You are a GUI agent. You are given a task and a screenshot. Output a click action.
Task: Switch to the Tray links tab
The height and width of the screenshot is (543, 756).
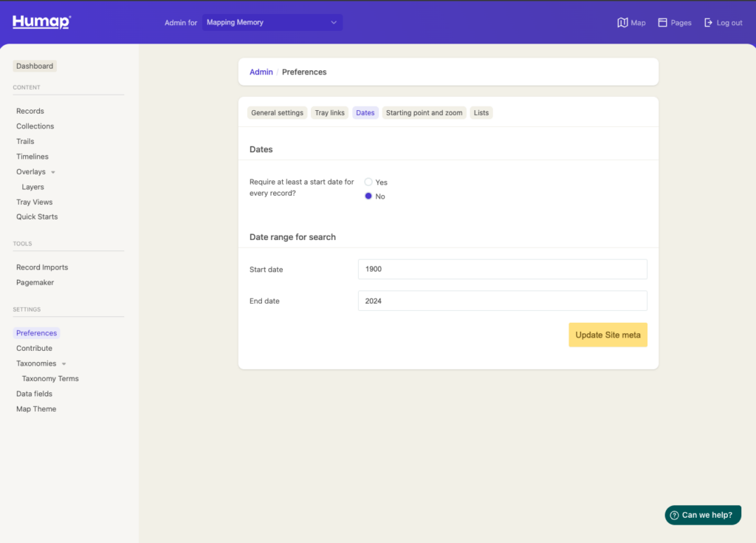pyautogui.click(x=329, y=113)
